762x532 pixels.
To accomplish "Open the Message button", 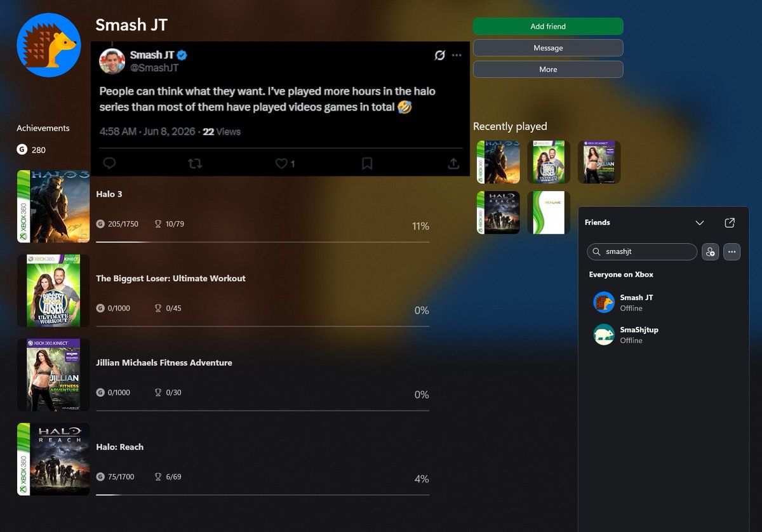I will point(548,48).
